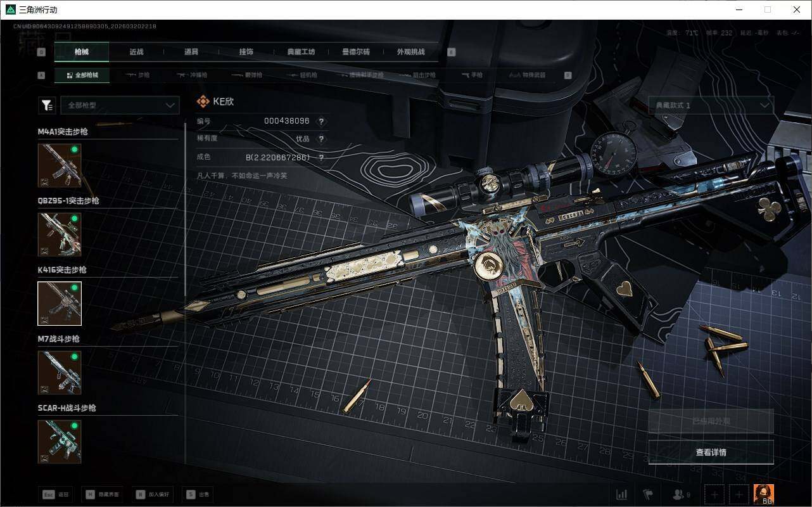The height and width of the screenshot is (507, 812).
Task: Open the statistics bar chart icon
Action: [x=622, y=494]
